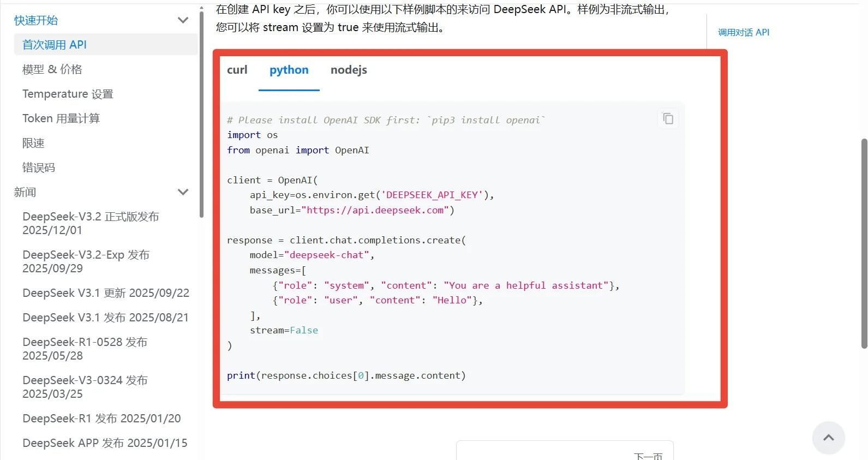
Task: Click the "You are a helpful assistant" string
Action: pos(526,285)
